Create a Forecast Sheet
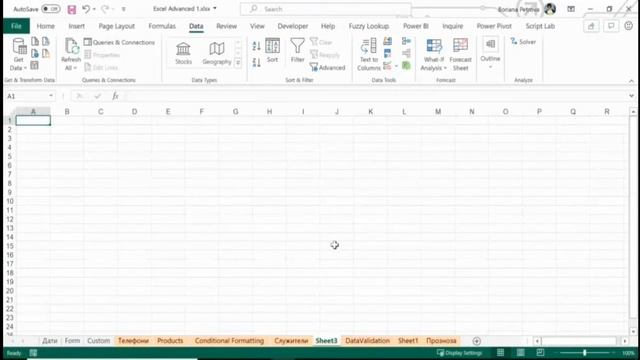The height and width of the screenshot is (360, 640). click(460, 54)
